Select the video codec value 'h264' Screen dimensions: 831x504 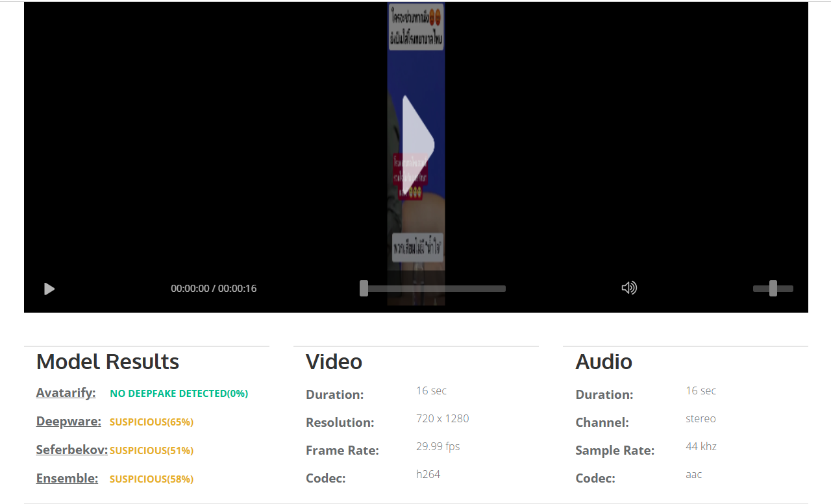[x=428, y=474]
